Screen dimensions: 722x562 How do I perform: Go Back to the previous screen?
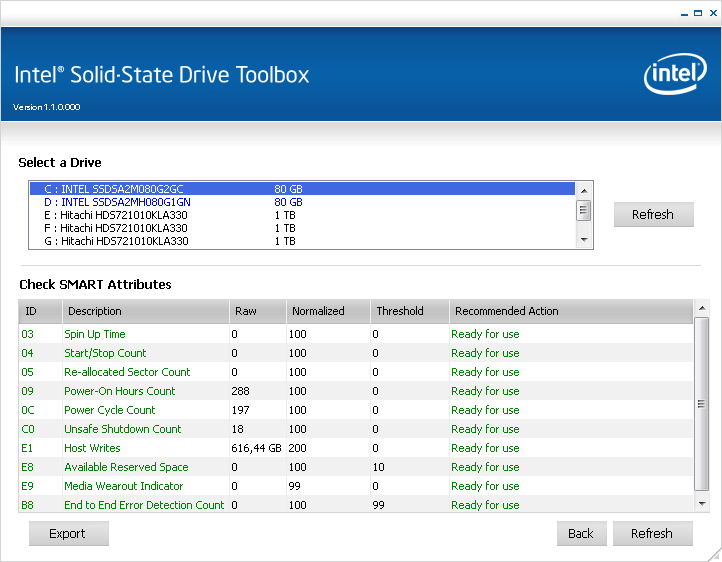click(581, 534)
